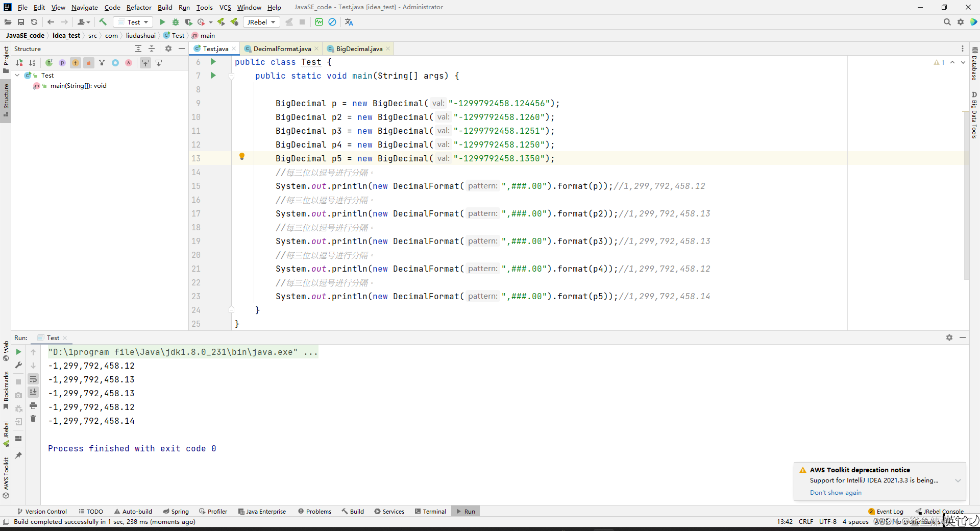Open the Navigate menu
980x531 pixels.
[85, 7]
